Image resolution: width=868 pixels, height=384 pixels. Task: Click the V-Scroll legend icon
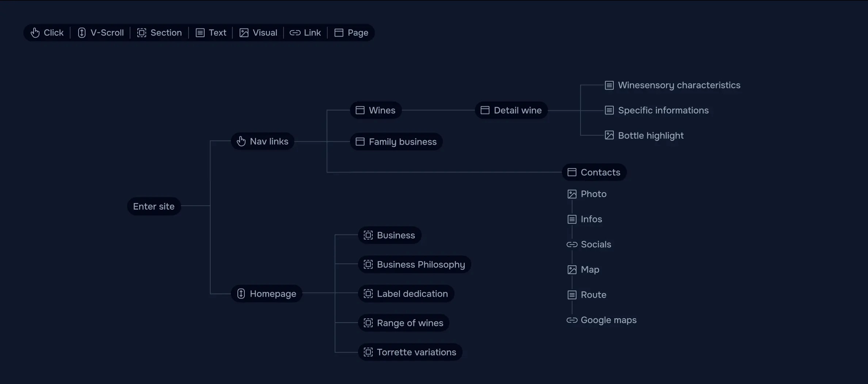point(82,33)
